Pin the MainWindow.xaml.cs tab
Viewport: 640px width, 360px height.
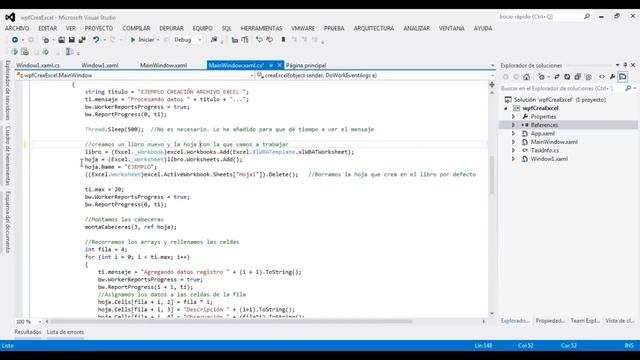click(x=271, y=65)
